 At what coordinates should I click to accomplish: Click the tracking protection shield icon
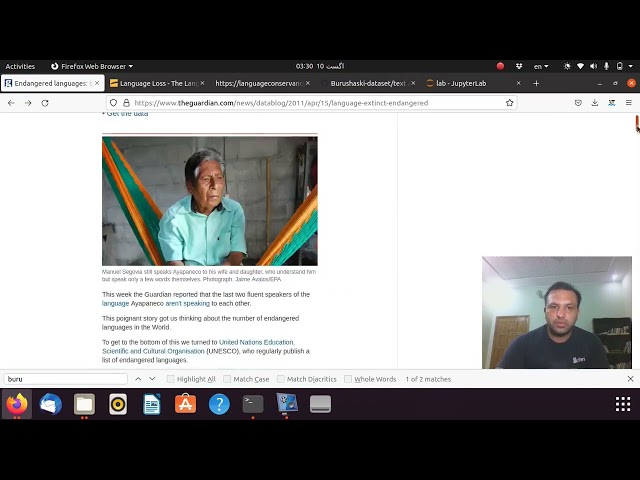tap(114, 103)
